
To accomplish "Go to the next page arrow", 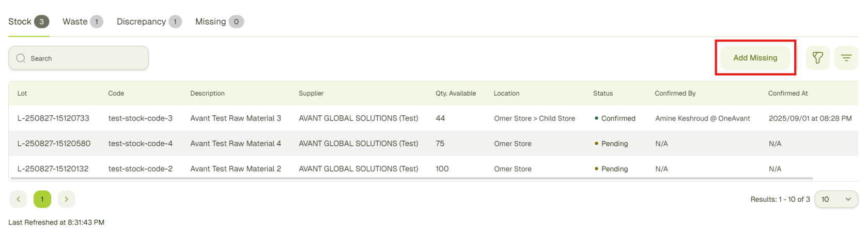I will [x=66, y=199].
